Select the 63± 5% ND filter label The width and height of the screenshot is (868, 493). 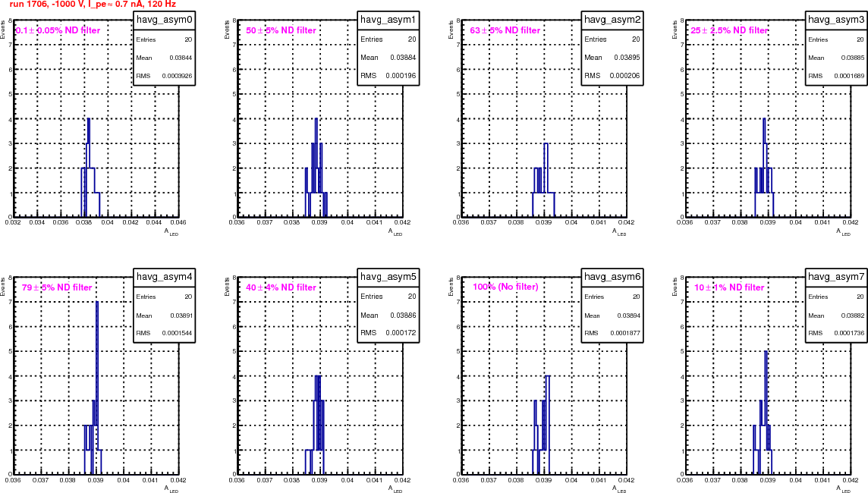(x=505, y=30)
